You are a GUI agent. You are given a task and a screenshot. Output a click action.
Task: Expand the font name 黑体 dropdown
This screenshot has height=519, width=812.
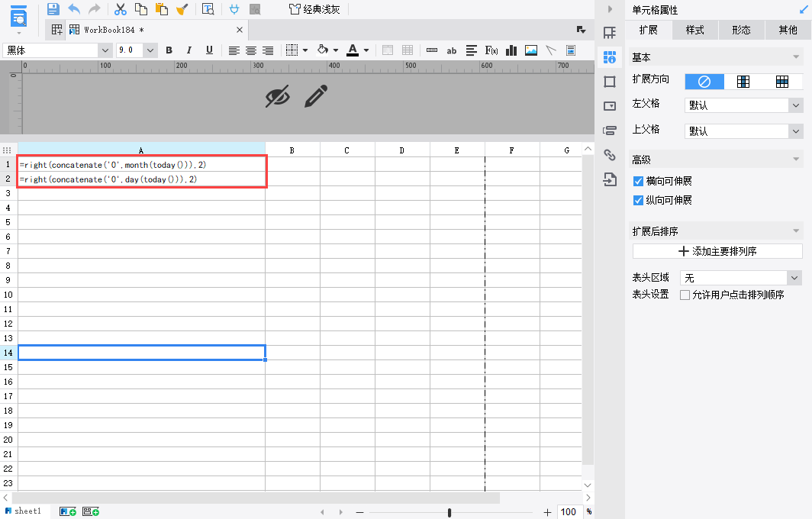click(105, 50)
